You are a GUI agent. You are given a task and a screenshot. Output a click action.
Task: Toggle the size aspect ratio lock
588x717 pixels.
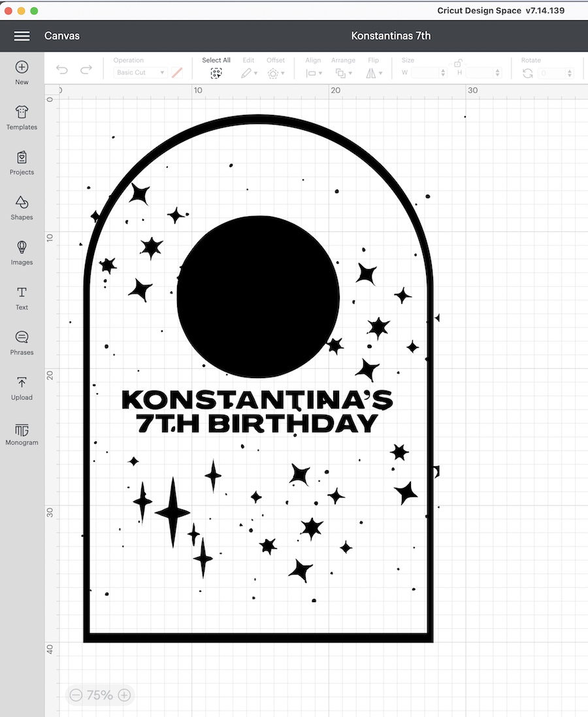[x=458, y=63]
